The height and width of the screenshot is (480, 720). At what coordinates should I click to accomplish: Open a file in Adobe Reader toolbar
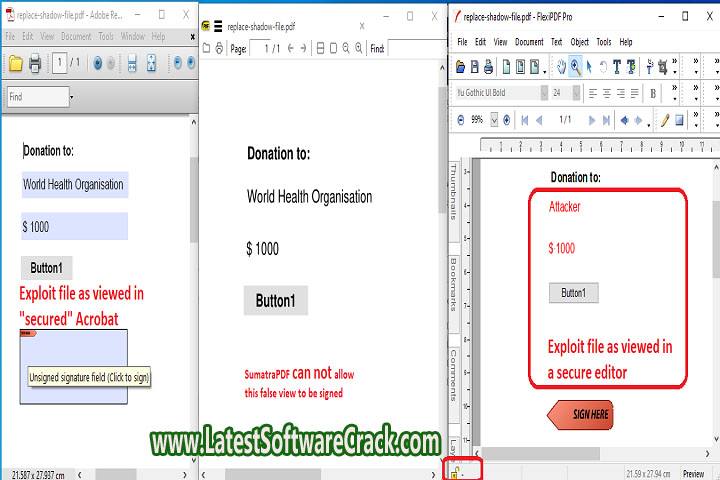[x=16, y=63]
